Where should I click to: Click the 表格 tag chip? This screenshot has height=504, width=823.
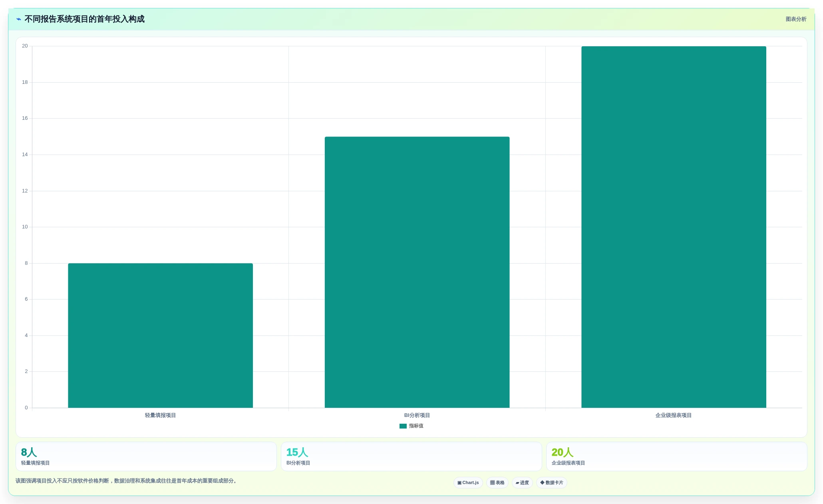[x=497, y=483]
